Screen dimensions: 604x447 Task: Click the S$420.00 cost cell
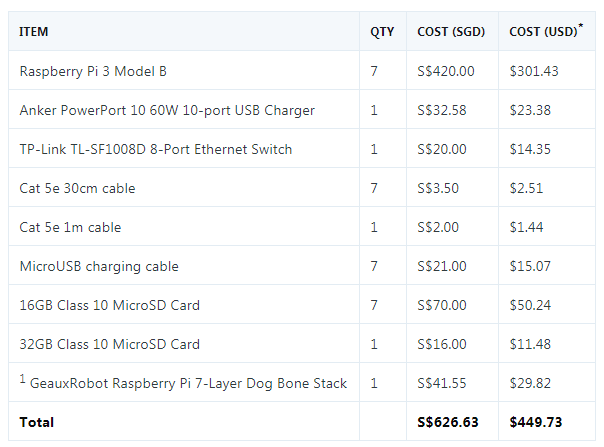click(x=446, y=71)
